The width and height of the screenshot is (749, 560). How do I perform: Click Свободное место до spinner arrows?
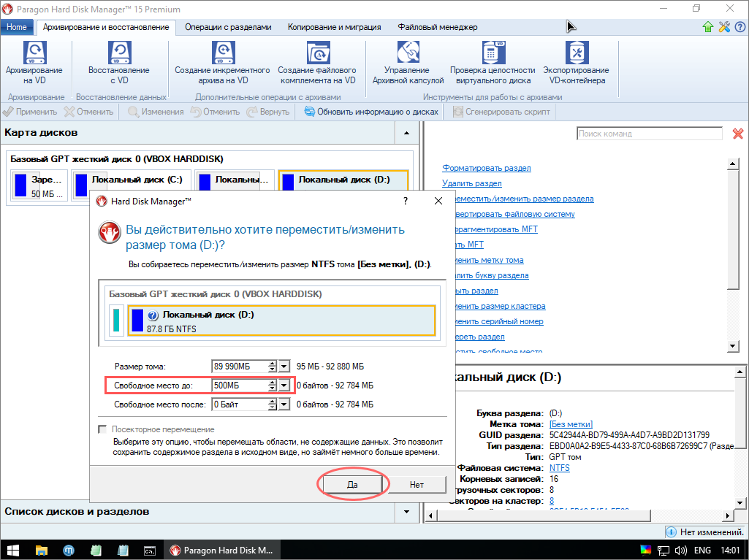tap(273, 386)
